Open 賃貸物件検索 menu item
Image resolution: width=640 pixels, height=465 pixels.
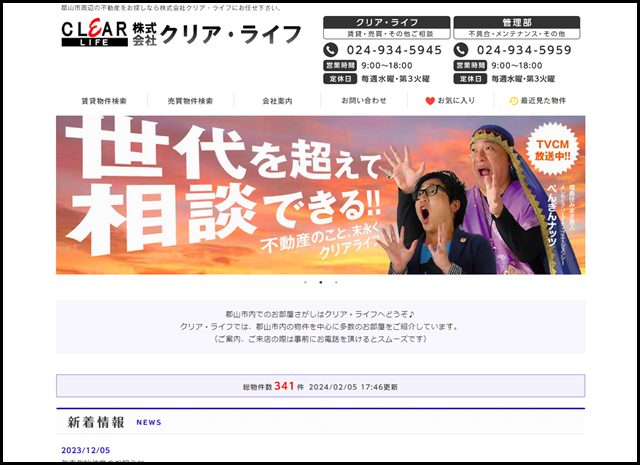tap(104, 101)
